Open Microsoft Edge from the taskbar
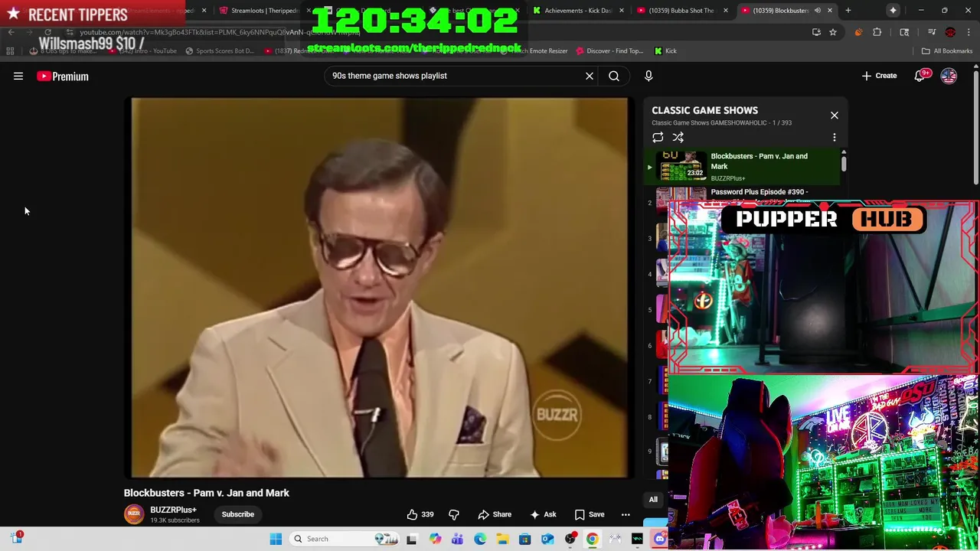 (480, 539)
